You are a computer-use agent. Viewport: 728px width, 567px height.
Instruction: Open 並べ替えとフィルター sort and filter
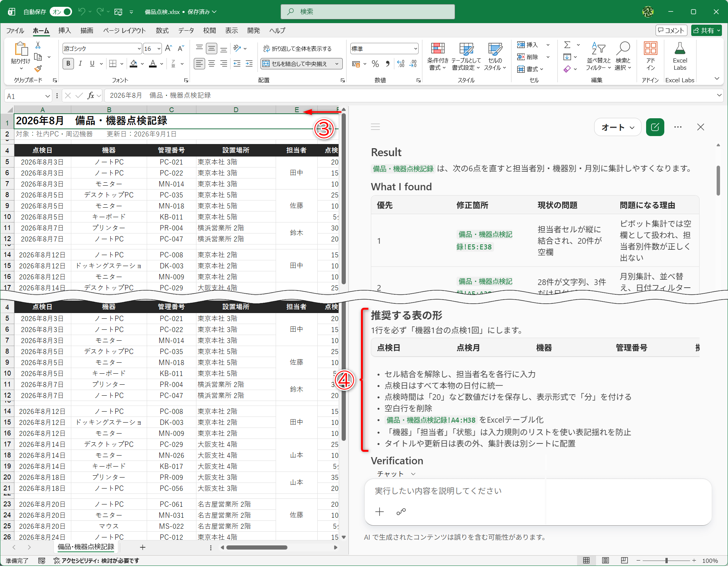coord(599,56)
